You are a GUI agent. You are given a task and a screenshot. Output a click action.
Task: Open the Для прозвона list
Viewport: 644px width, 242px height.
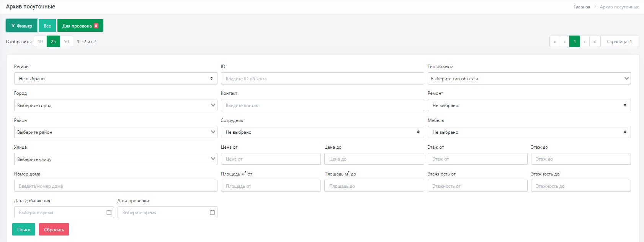pyautogui.click(x=80, y=26)
